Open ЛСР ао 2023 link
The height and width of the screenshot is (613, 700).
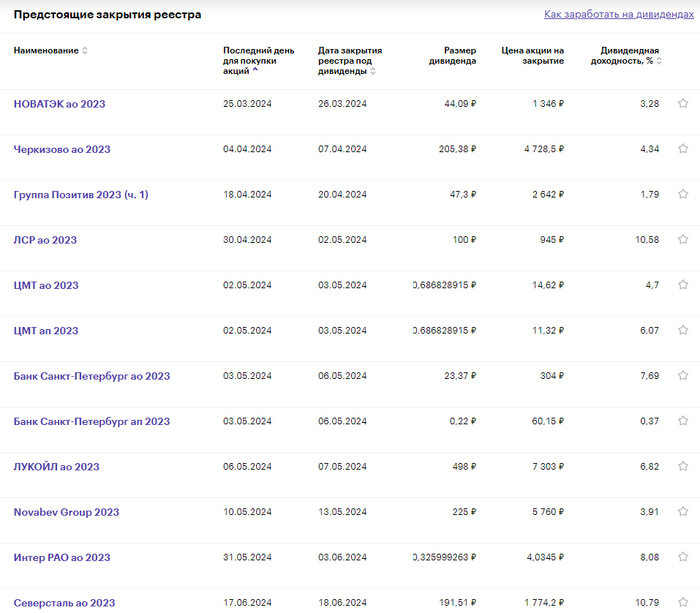coord(45,240)
